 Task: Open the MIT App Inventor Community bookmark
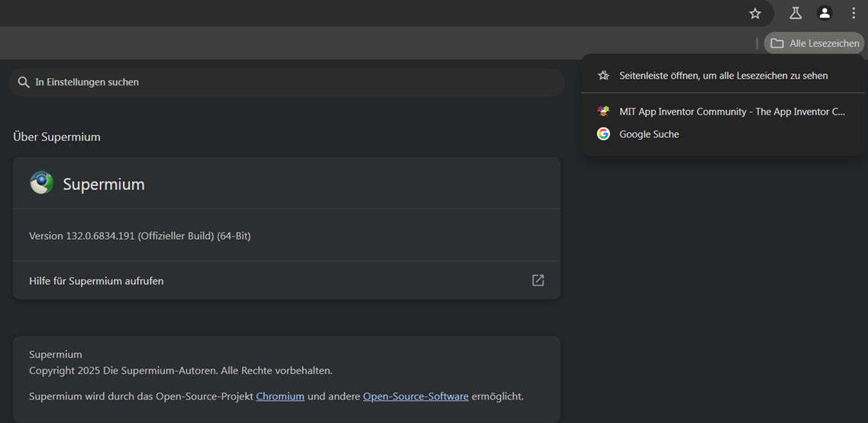click(x=731, y=111)
